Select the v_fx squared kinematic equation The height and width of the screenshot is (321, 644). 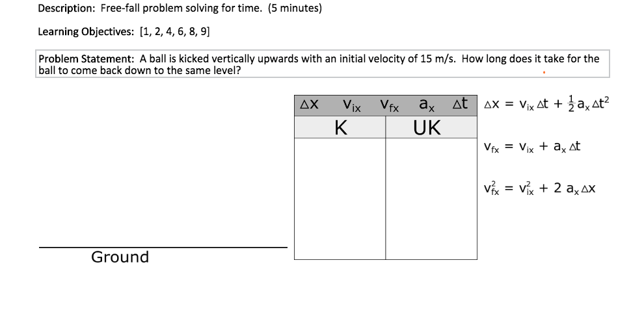click(540, 189)
